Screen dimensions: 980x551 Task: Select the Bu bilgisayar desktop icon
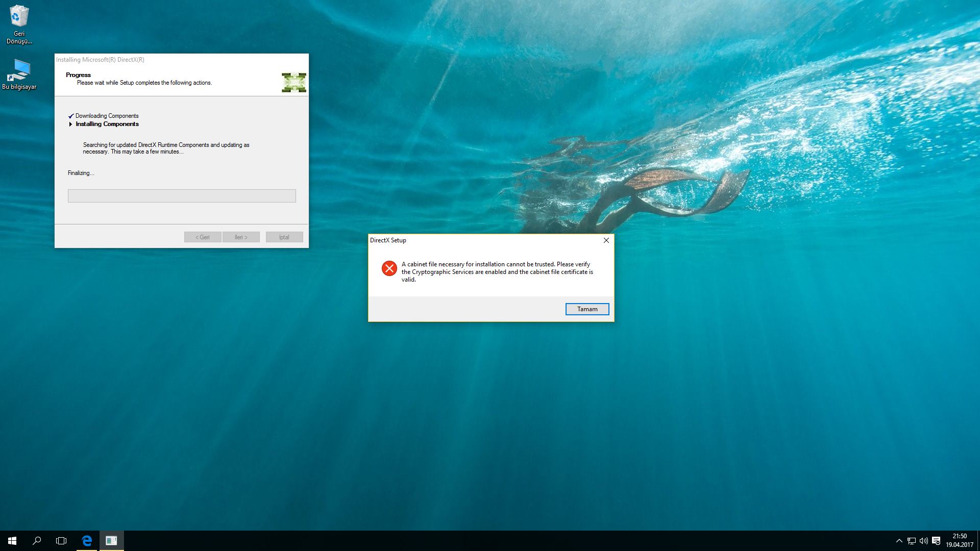point(19,74)
